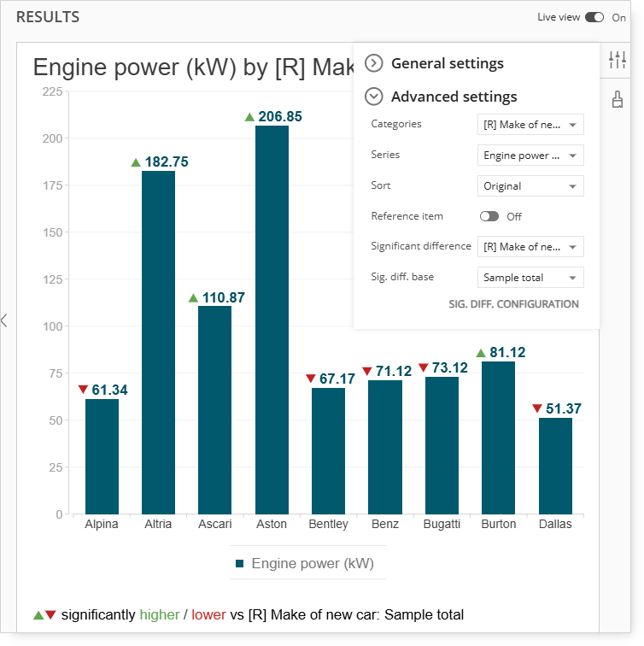Click the Alpina axis label
Screen dimensions: 644x646
[x=102, y=524]
